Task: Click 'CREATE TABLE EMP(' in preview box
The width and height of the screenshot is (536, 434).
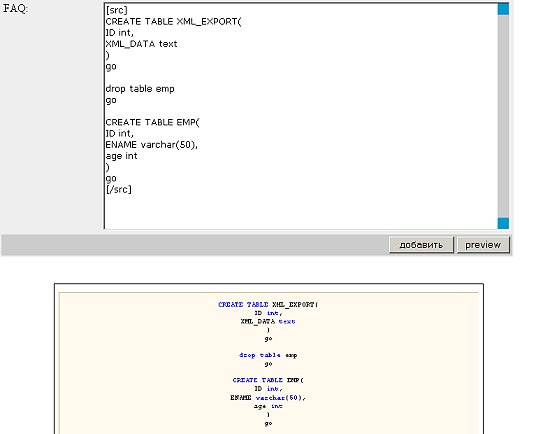Action: (x=268, y=380)
